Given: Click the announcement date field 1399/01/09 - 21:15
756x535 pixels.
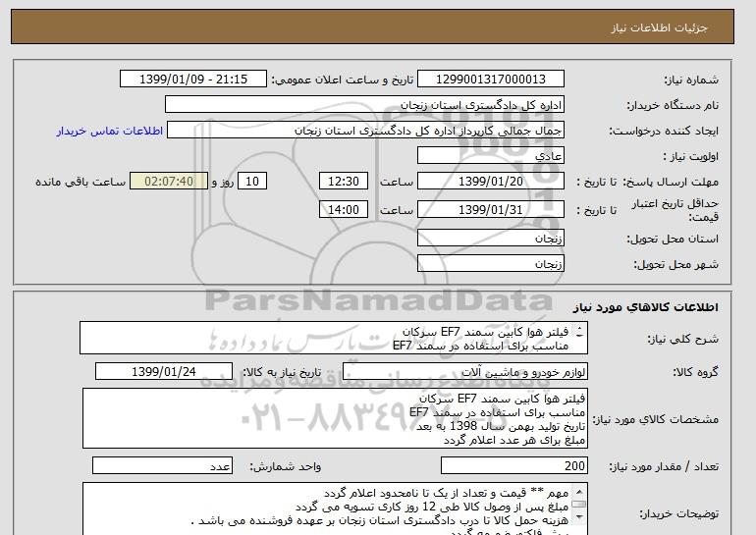Looking at the screenshot, I should pos(192,80).
